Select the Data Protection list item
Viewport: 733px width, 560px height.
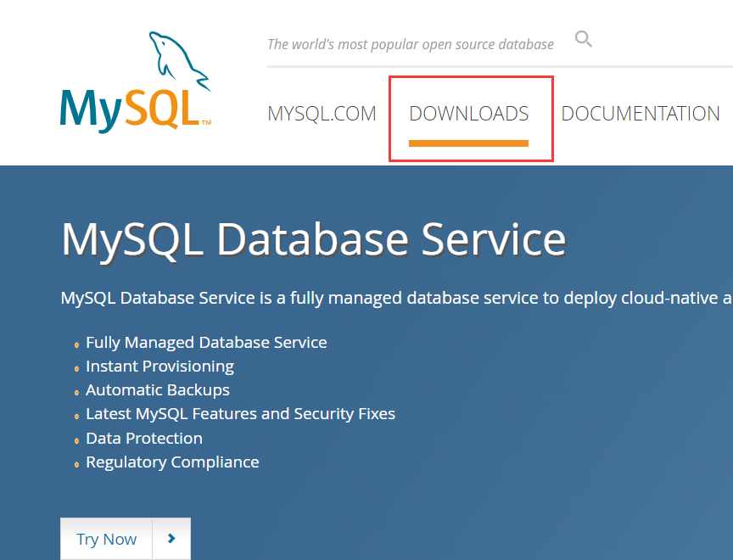click(x=144, y=439)
